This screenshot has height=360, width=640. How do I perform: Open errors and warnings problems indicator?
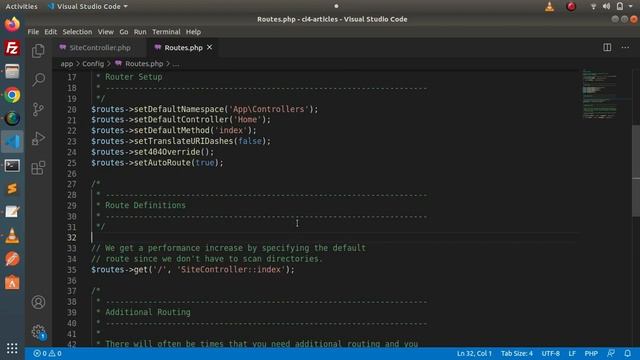[x=47, y=353]
